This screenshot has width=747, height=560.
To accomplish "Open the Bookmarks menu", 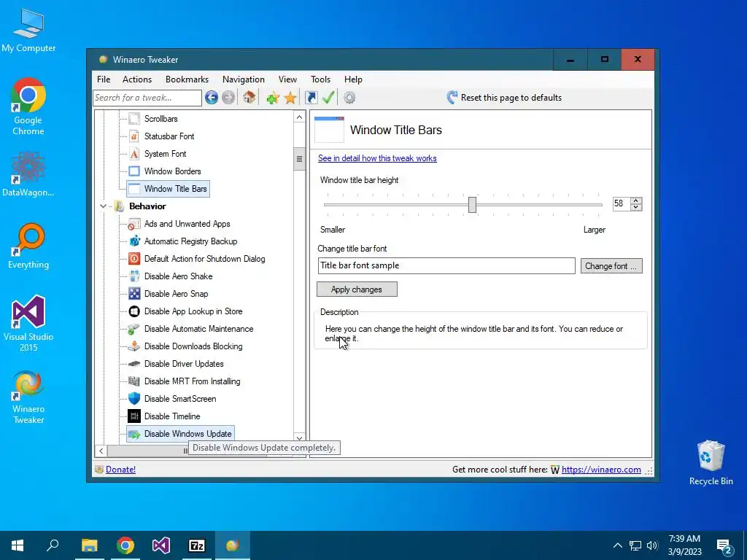I will tap(187, 79).
